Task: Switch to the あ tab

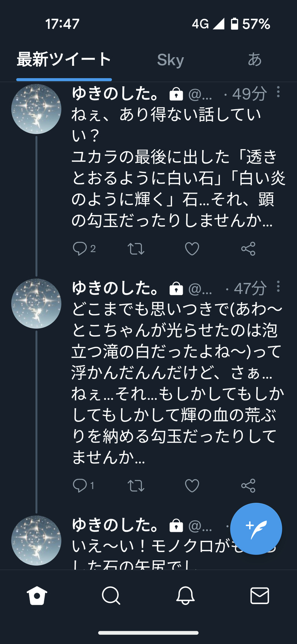Action: point(255,60)
